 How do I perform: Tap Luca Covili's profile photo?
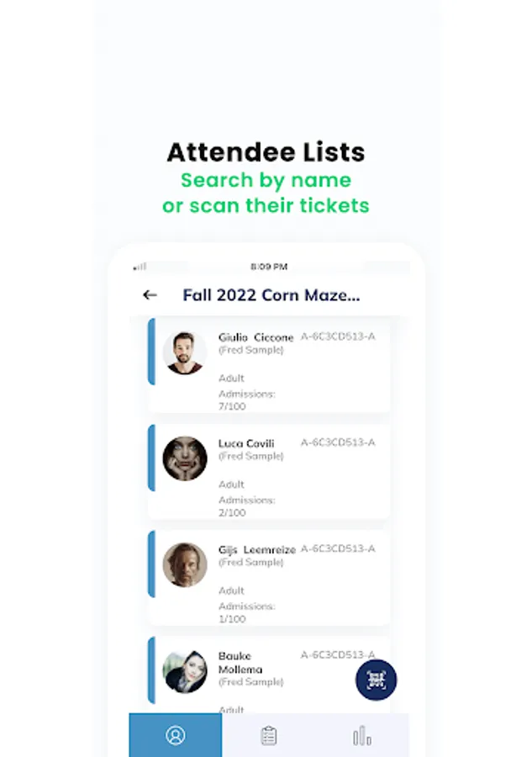(185, 458)
